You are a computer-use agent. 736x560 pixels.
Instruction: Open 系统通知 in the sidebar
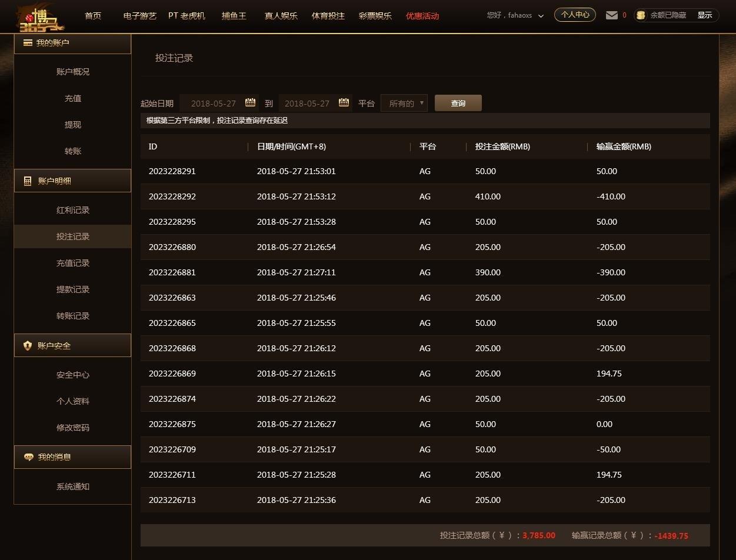(x=73, y=486)
